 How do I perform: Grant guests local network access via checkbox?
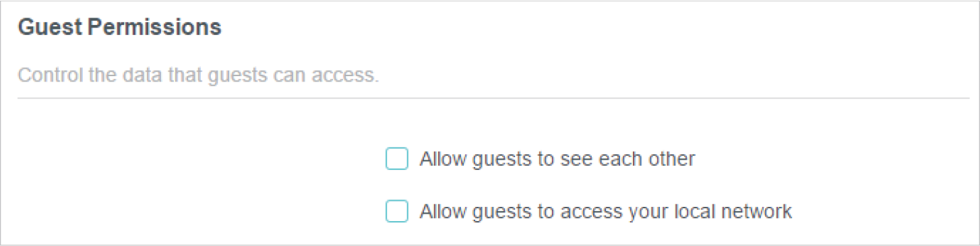click(397, 212)
